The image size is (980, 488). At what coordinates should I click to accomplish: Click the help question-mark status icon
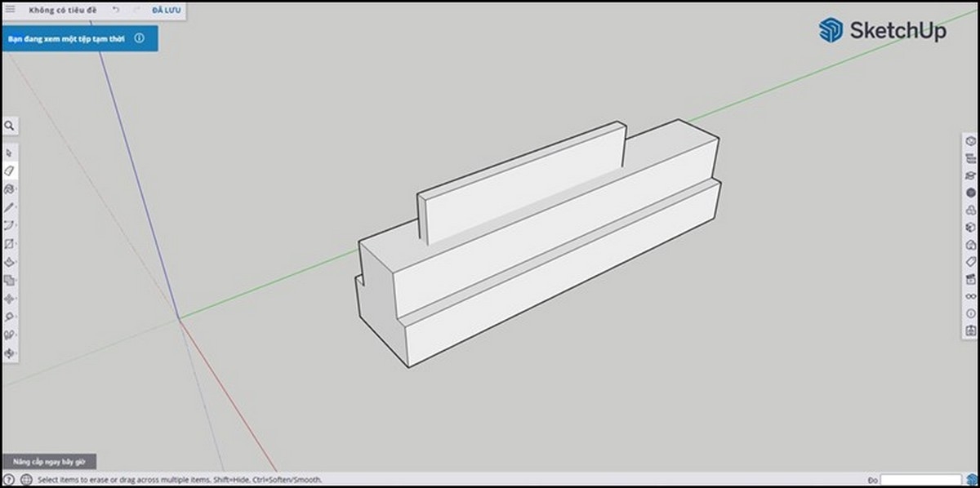point(9,480)
